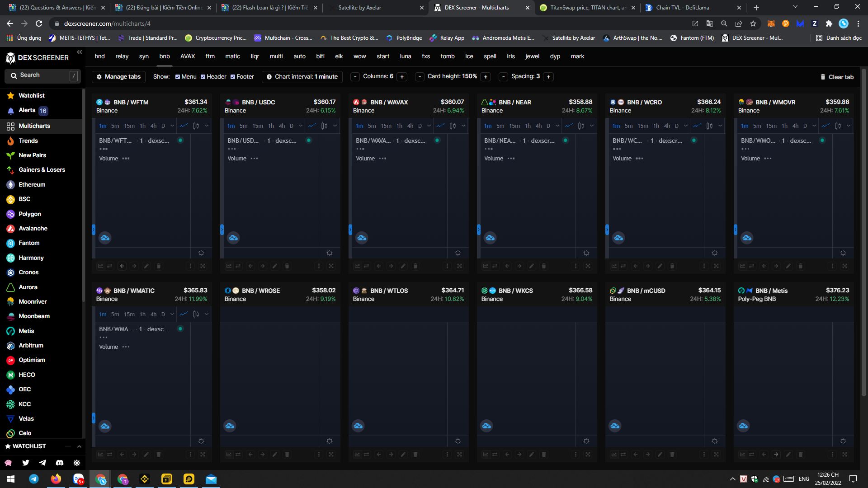The height and width of the screenshot is (488, 868).
Task: Expand BNB / USDC chart to fullscreen
Action: pos(331,266)
